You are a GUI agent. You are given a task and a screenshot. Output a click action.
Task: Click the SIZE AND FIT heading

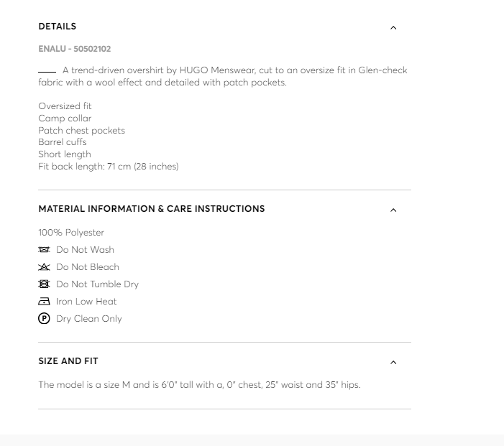(68, 361)
